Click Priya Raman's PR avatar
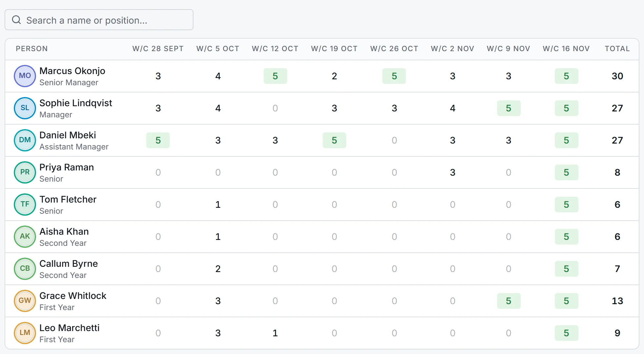The width and height of the screenshot is (644, 354). coord(25,172)
